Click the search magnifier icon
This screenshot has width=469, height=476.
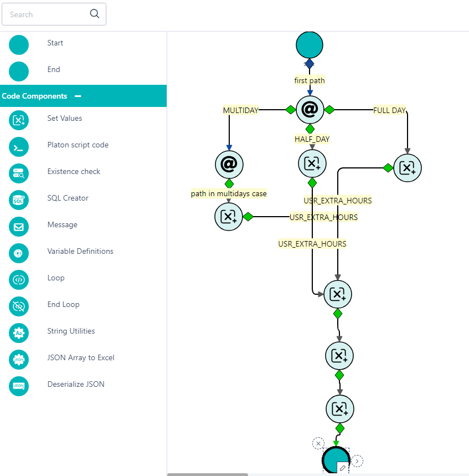[95, 14]
